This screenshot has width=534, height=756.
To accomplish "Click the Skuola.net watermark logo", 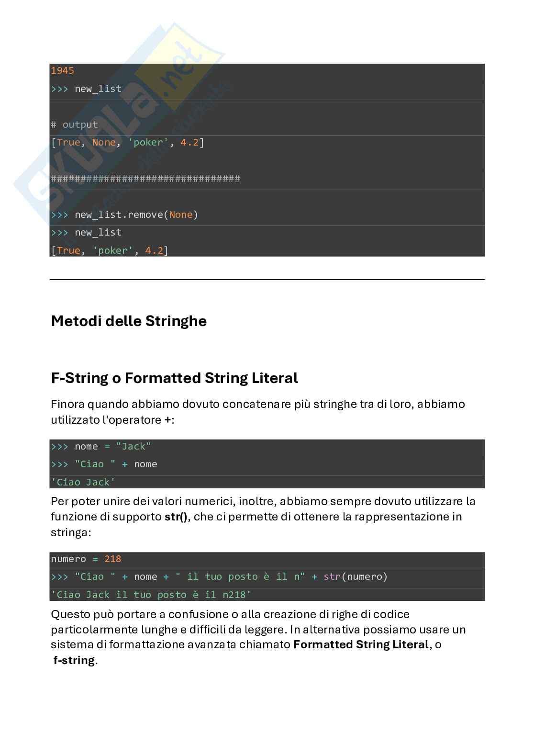I will 120,115.
